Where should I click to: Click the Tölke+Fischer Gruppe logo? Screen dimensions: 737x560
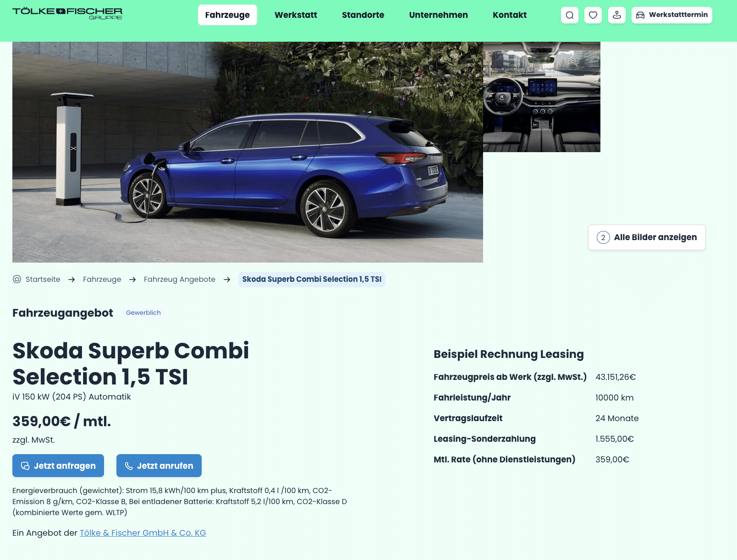[67, 14]
